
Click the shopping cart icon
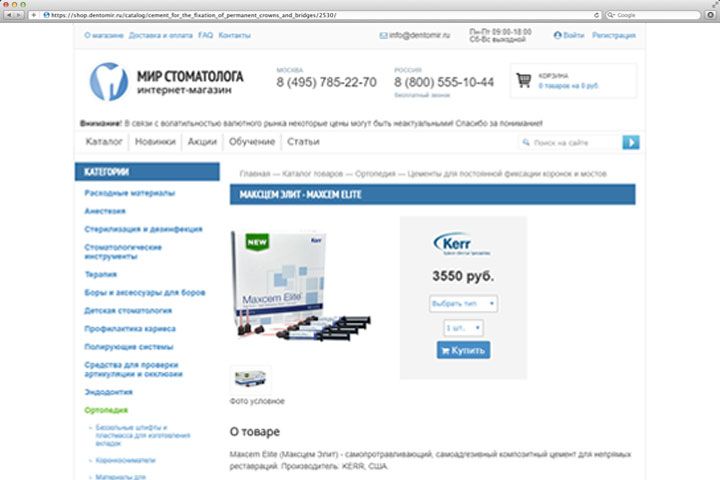(x=523, y=80)
